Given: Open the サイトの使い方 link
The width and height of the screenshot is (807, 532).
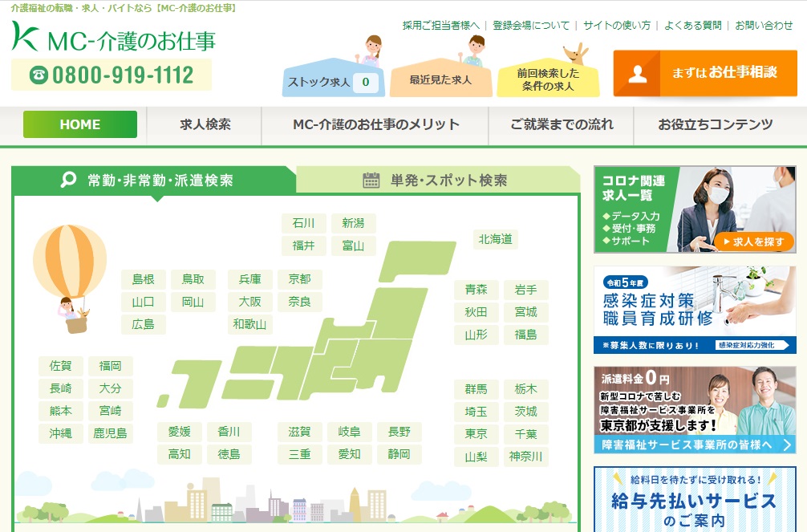Looking at the screenshot, I should click(617, 25).
